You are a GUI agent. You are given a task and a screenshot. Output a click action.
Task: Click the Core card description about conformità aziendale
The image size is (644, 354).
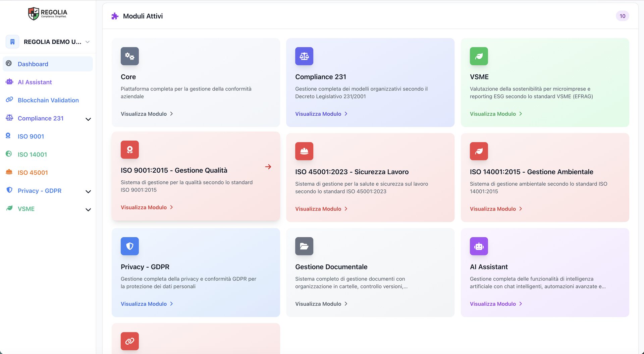point(186,93)
